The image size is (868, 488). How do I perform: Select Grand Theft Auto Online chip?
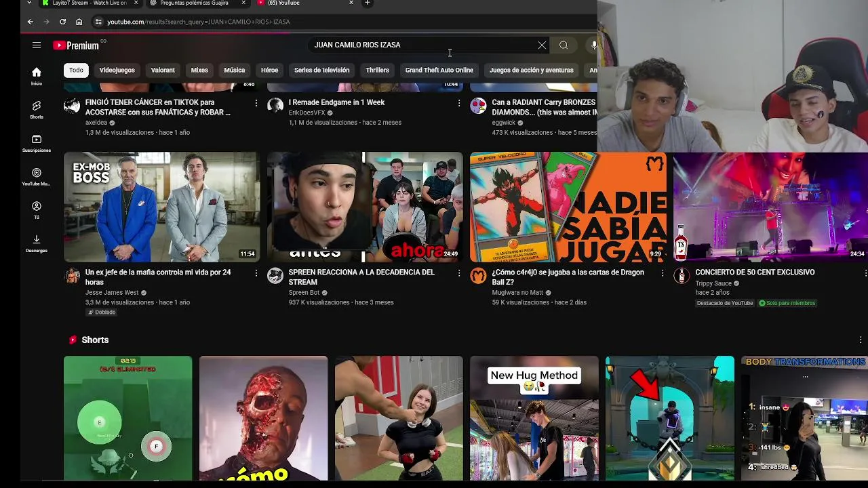click(x=439, y=70)
